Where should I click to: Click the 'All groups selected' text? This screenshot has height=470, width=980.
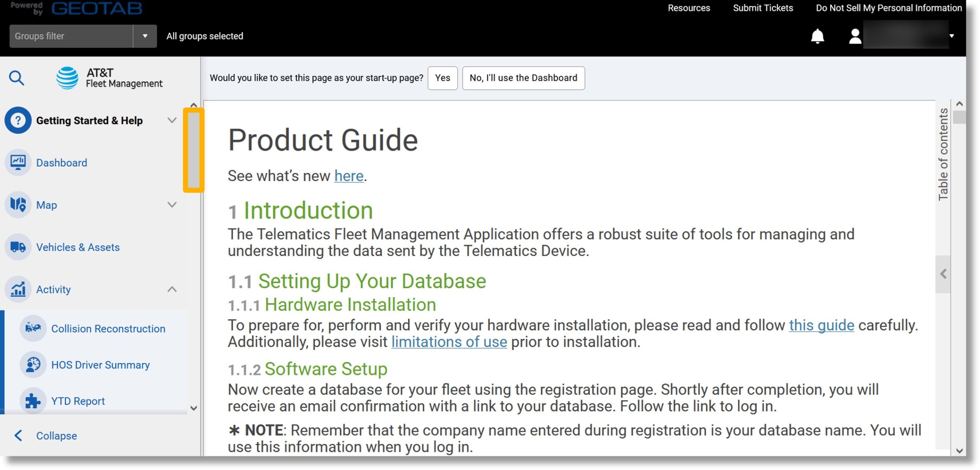(x=204, y=36)
